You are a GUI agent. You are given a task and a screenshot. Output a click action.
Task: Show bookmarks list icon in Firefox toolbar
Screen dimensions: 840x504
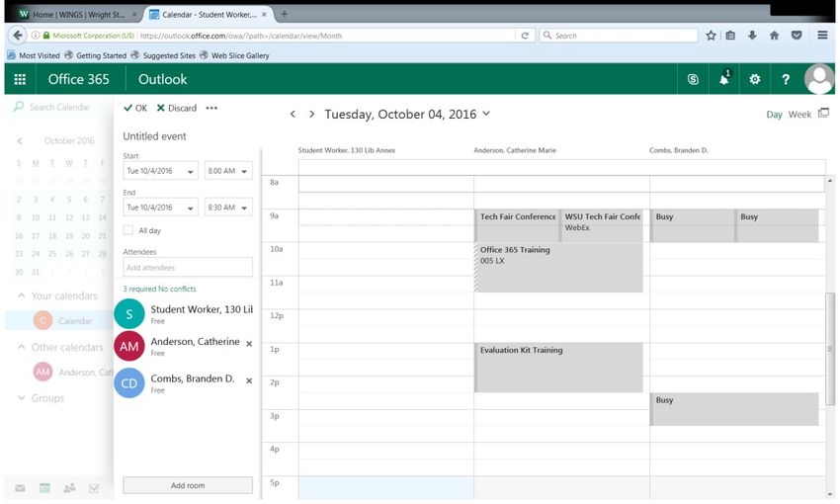coord(730,36)
